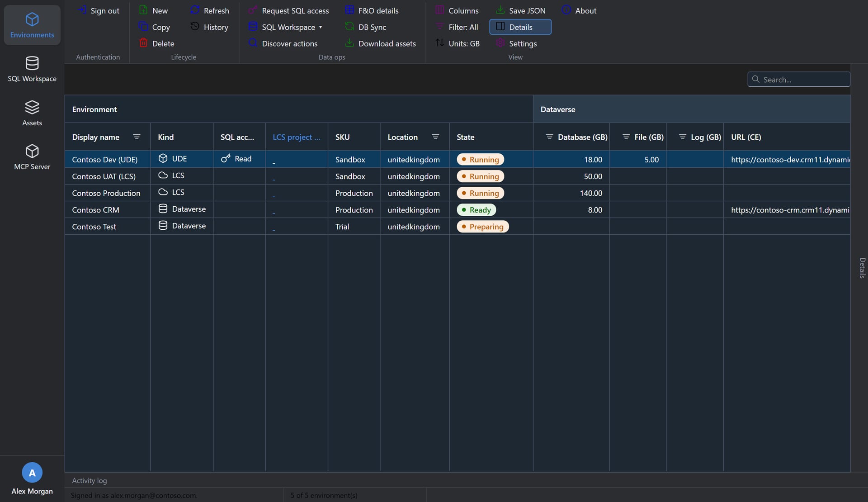Open F&O details
Viewport: 868px width, 502px height.
pos(372,10)
